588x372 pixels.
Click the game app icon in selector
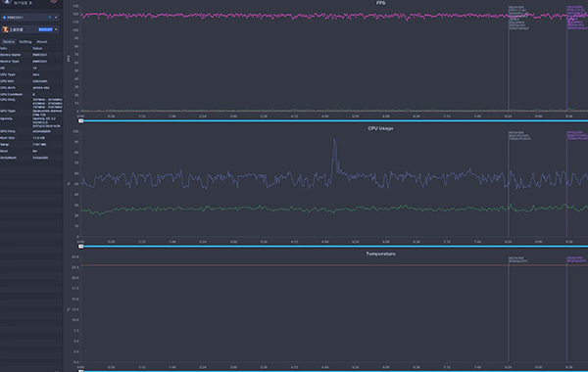5,29
